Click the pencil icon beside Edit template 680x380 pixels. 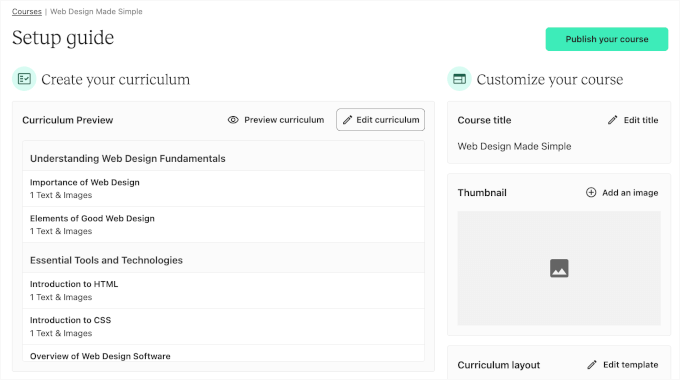click(x=592, y=365)
